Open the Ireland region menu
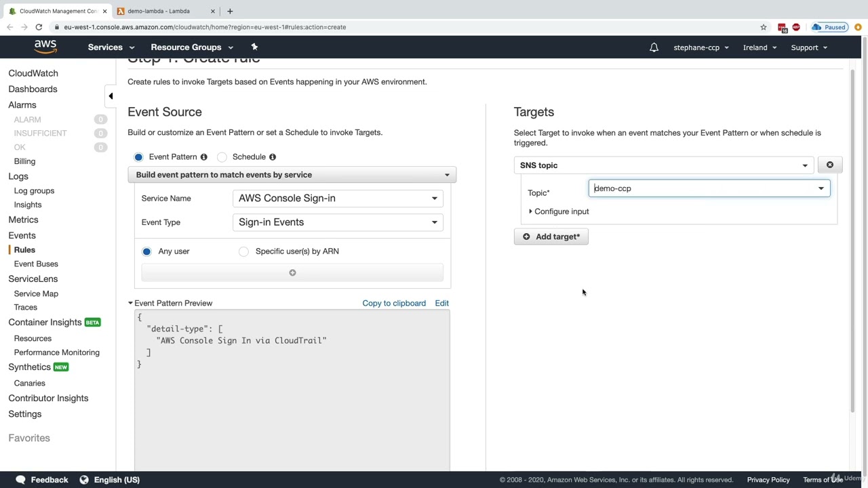 tap(759, 47)
